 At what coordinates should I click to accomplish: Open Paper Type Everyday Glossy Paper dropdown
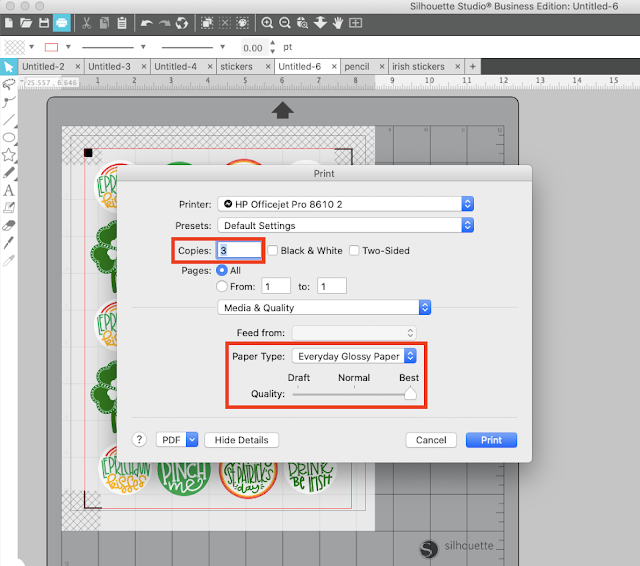(354, 356)
